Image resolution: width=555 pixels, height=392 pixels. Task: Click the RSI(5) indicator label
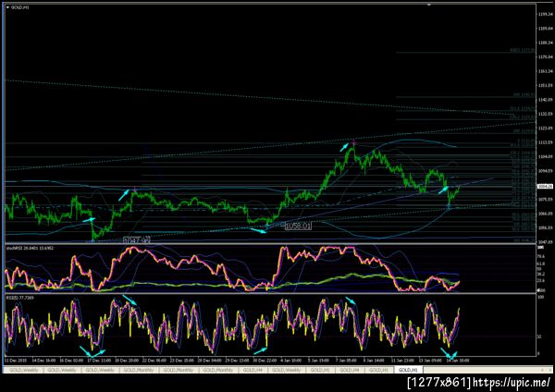coord(19,298)
